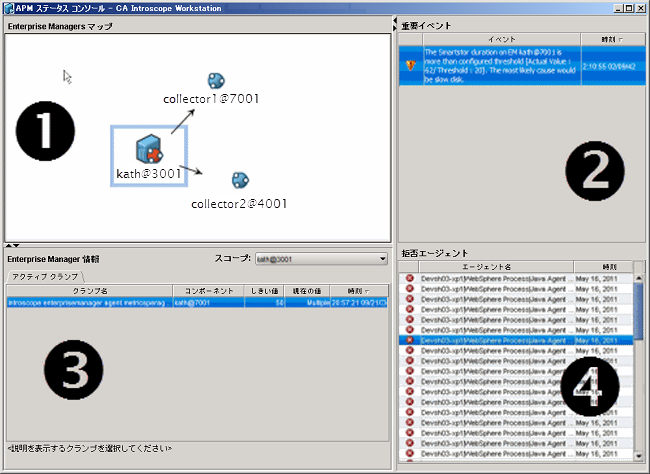This screenshot has height=474, width=650.
Task: Open the スコープ dropdown showing kath@3001
Action: point(321,259)
